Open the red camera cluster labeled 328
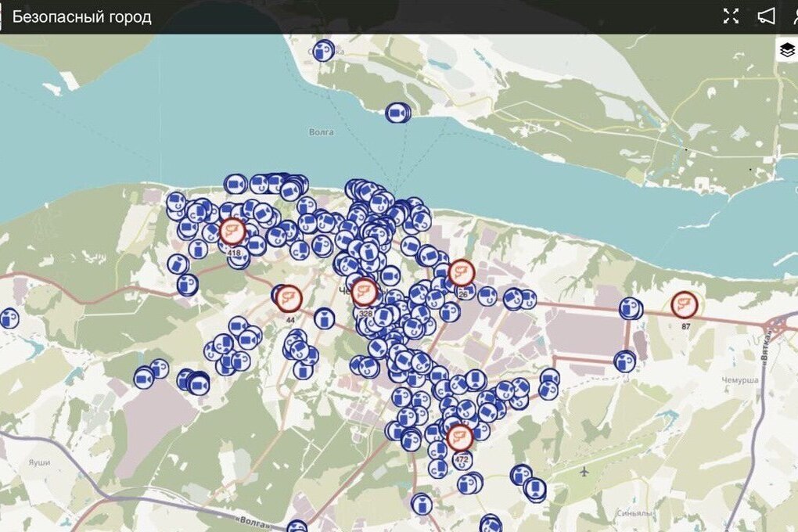 pyautogui.click(x=364, y=292)
